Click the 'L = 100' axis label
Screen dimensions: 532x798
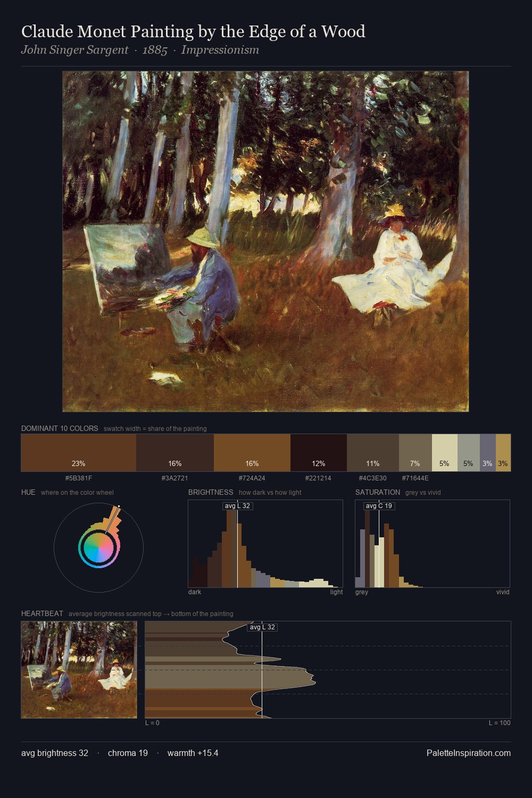[500, 722]
